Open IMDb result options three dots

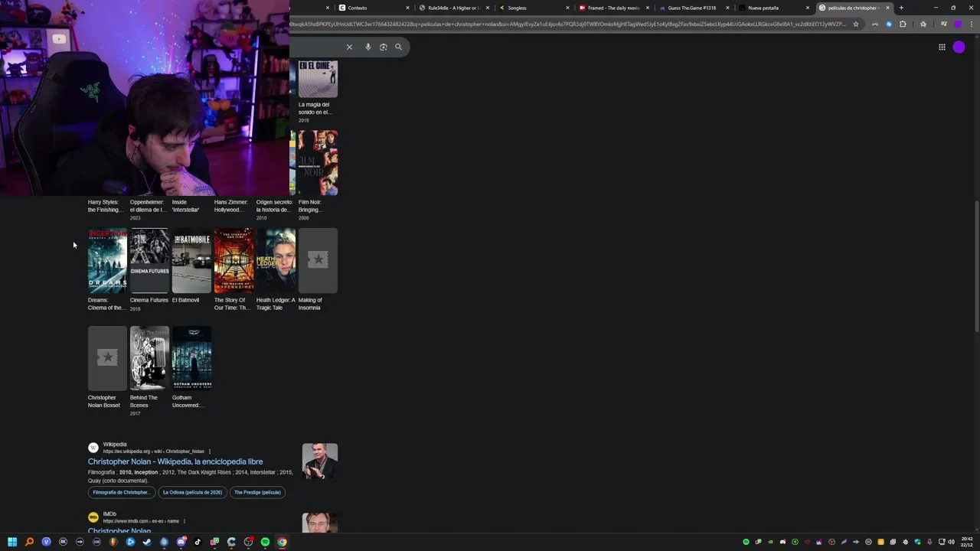tap(184, 521)
